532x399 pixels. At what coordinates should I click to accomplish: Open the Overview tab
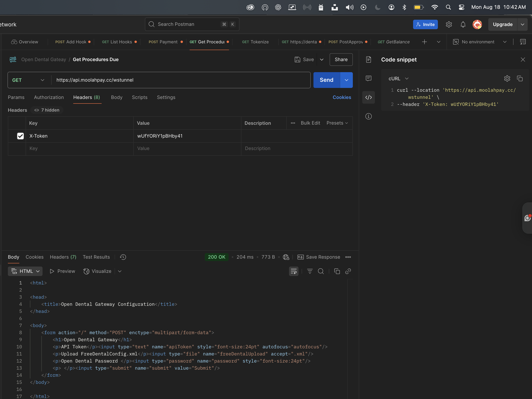pos(25,42)
